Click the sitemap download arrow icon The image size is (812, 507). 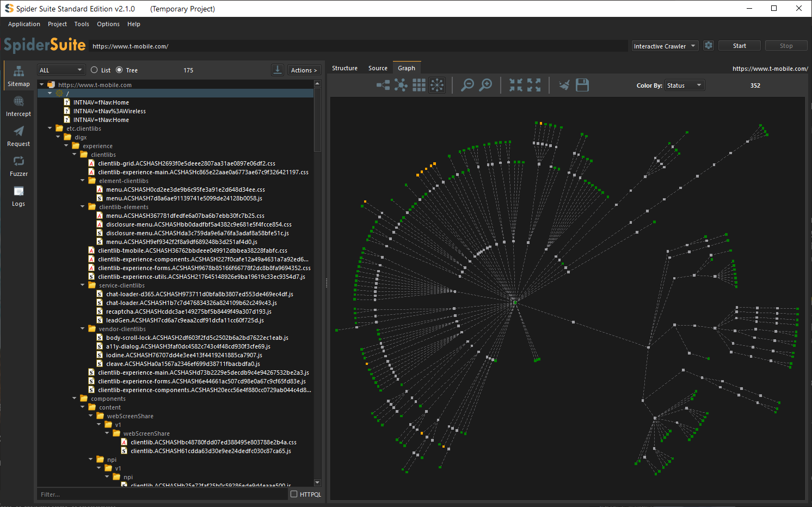point(278,70)
